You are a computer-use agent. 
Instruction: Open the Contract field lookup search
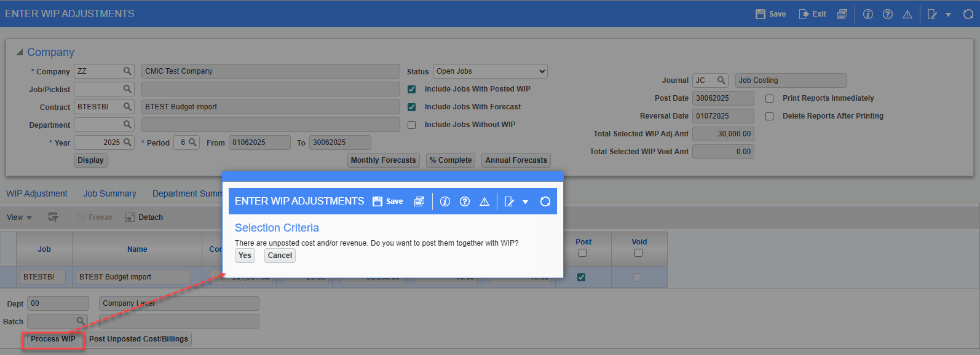coord(128,107)
